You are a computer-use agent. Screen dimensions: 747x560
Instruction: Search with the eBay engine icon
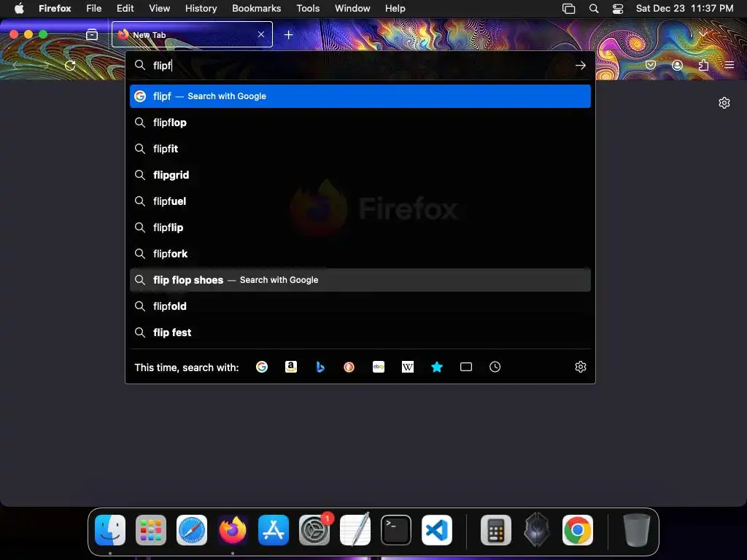[x=379, y=367]
